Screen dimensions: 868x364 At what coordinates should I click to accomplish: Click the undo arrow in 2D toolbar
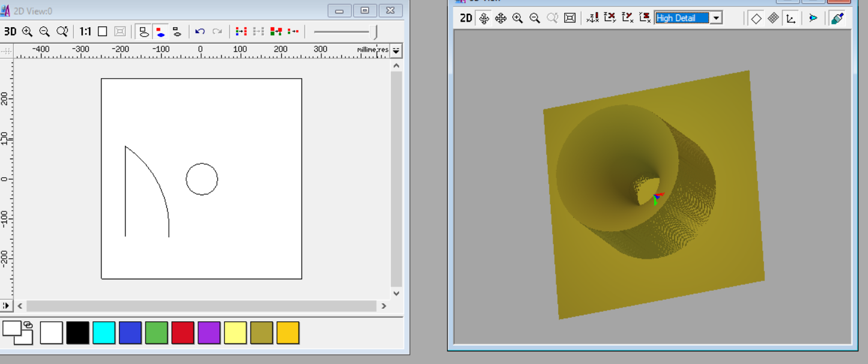point(200,32)
